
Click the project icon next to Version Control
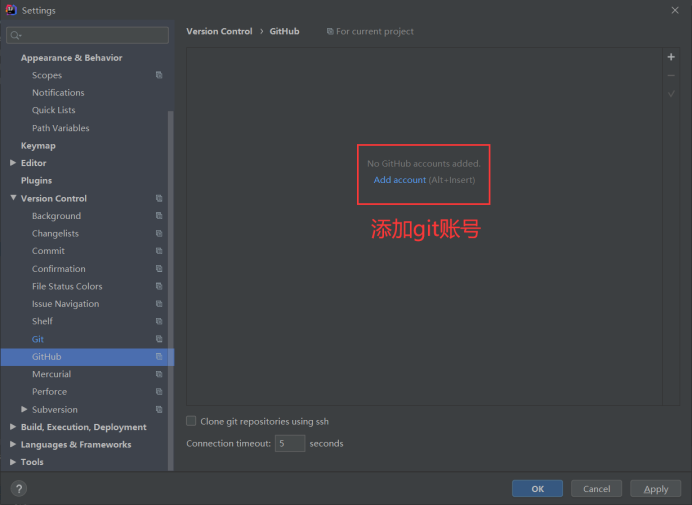tap(159, 198)
